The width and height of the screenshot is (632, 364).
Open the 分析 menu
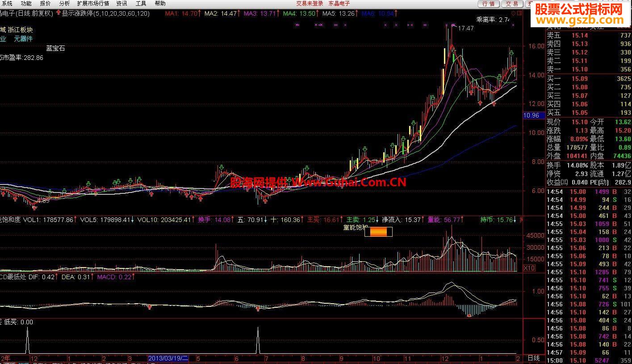pos(64,4)
